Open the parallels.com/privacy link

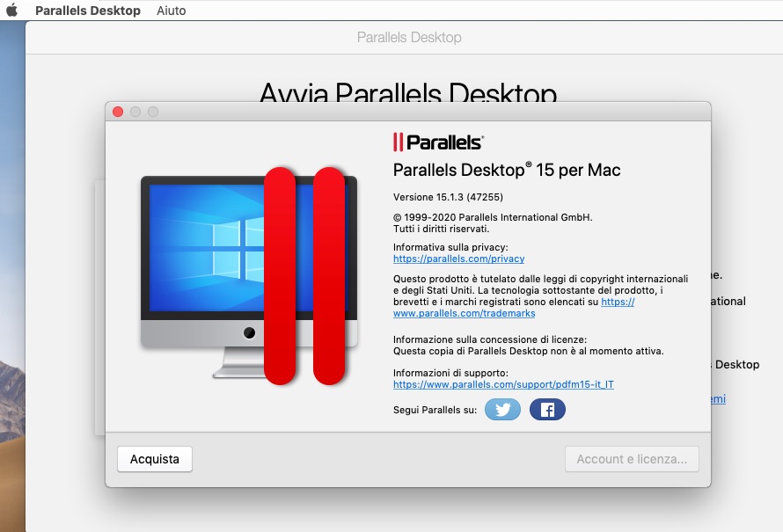(x=458, y=259)
